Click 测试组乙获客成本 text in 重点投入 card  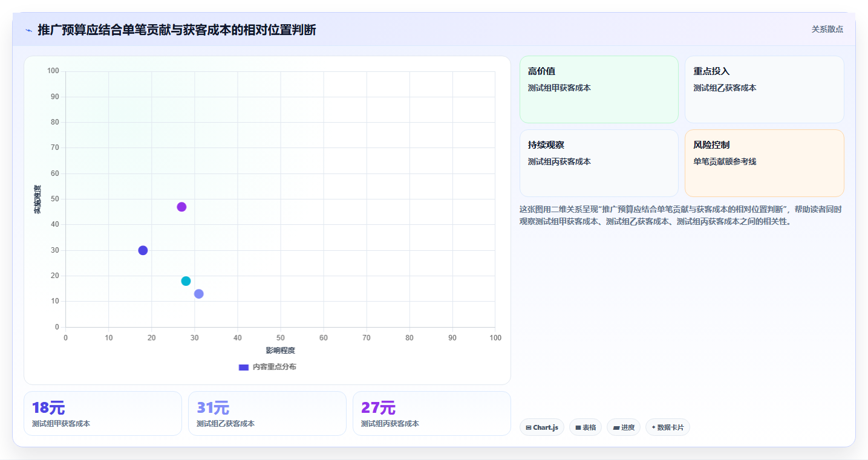(725, 88)
